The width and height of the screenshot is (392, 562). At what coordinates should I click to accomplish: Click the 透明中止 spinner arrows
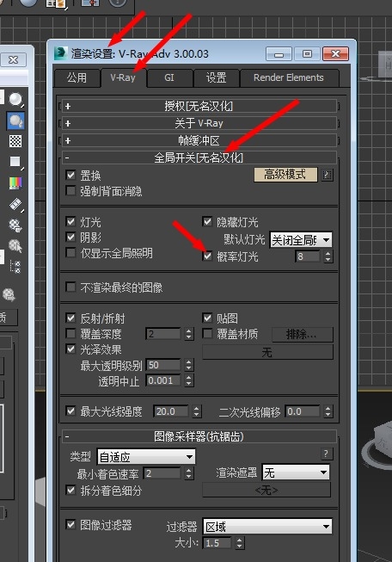(189, 380)
